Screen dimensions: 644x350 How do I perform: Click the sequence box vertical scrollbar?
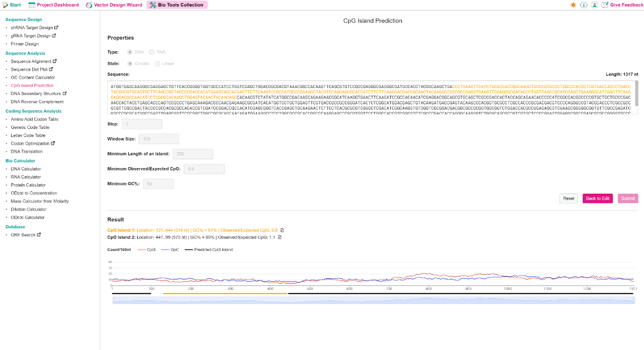pos(636,94)
